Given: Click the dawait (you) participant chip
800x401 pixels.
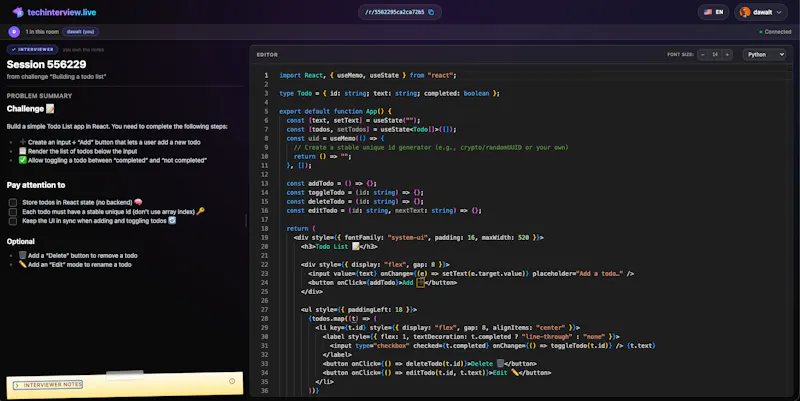Looking at the screenshot, I should (x=81, y=32).
